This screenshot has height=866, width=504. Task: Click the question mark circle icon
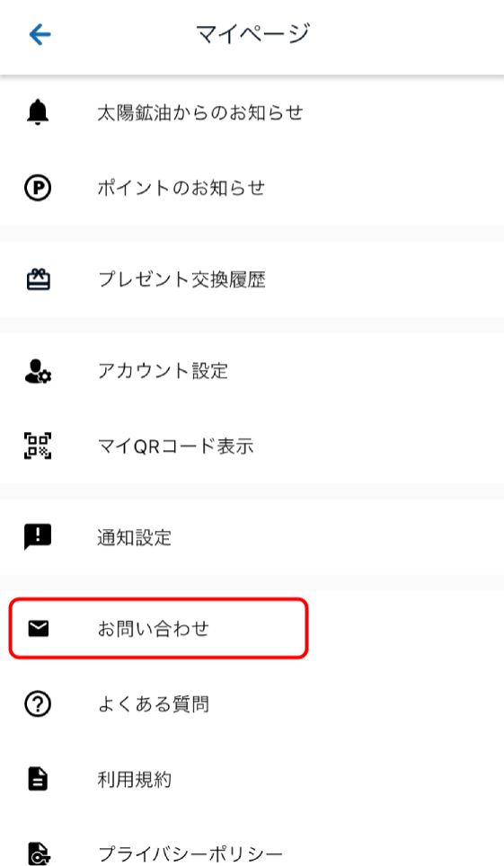tap(38, 704)
